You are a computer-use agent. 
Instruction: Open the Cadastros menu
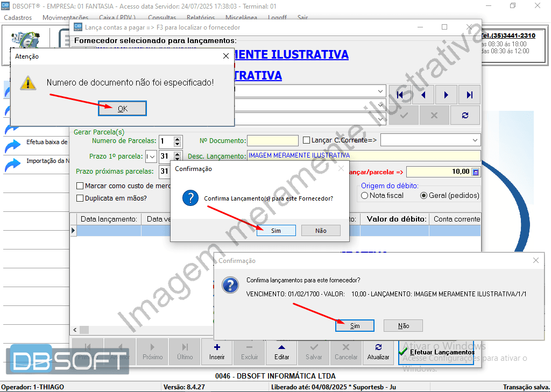click(x=18, y=17)
